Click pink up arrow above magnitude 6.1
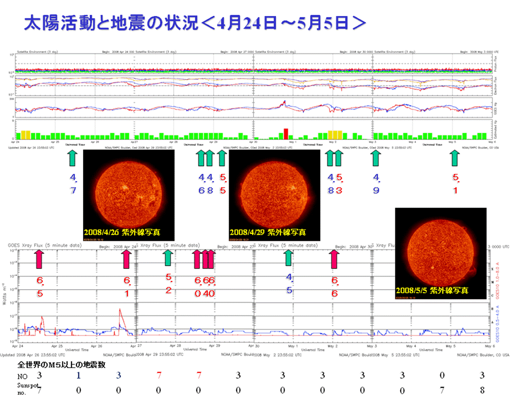 pos(127,259)
